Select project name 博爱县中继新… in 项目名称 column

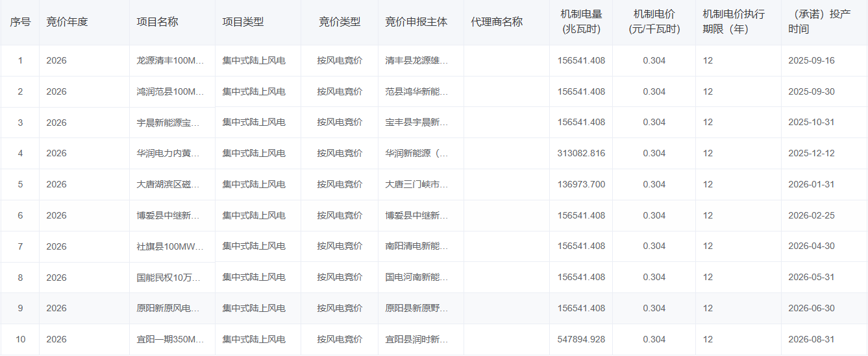click(x=168, y=216)
